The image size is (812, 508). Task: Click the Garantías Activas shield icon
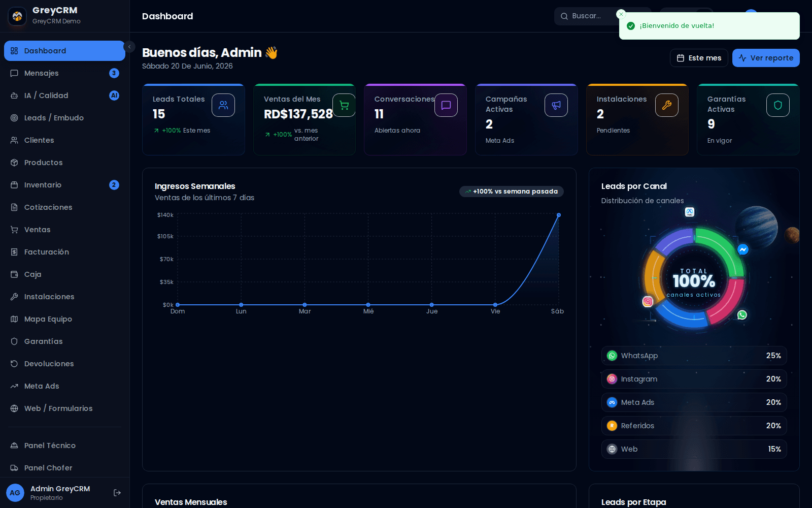pos(778,105)
